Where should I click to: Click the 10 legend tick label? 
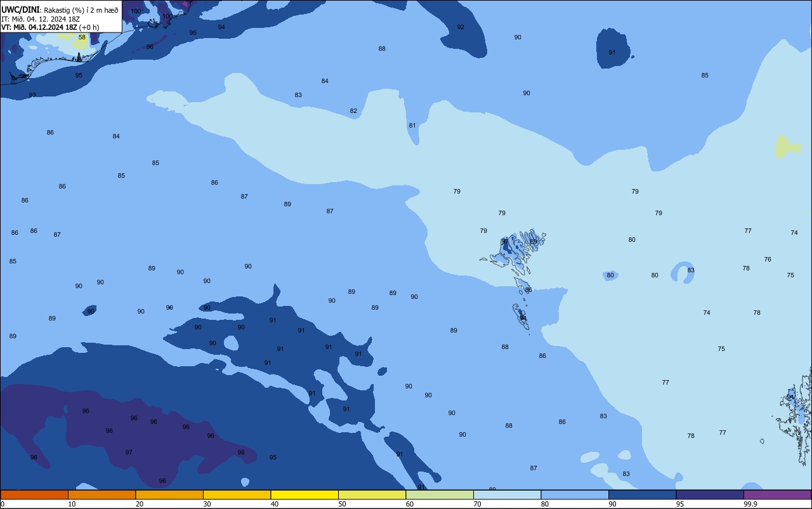(72, 504)
